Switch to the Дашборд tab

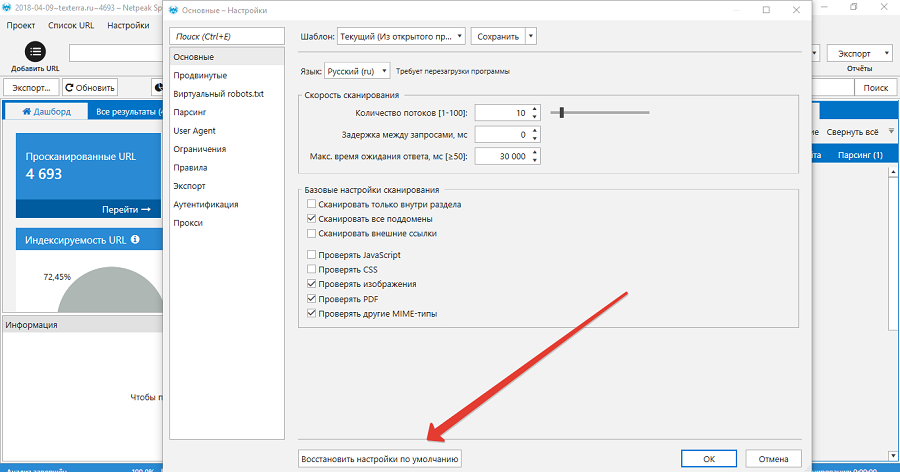pyautogui.click(x=46, y=111)
